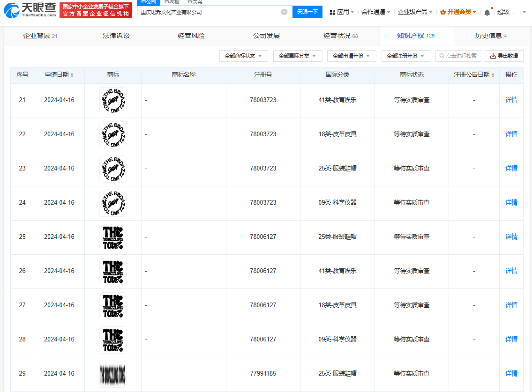Click registration number 78006127 in row 25

tap(263, 237)
